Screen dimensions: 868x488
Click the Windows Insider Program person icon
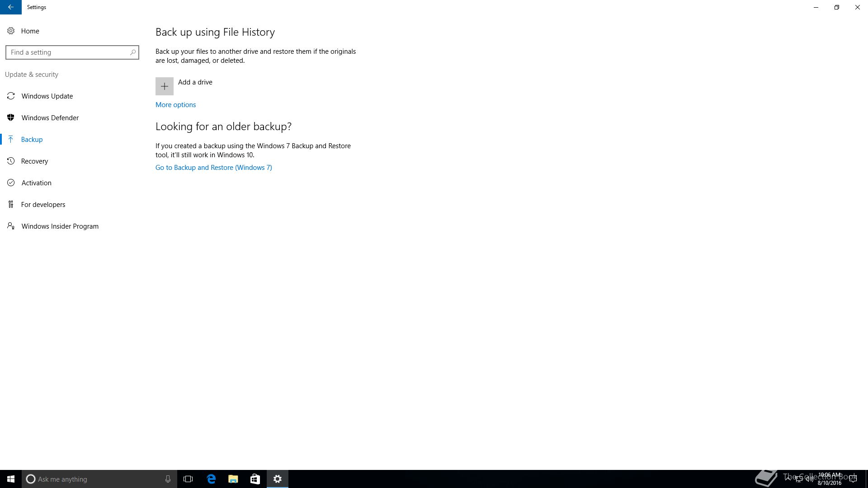[11, 226]
